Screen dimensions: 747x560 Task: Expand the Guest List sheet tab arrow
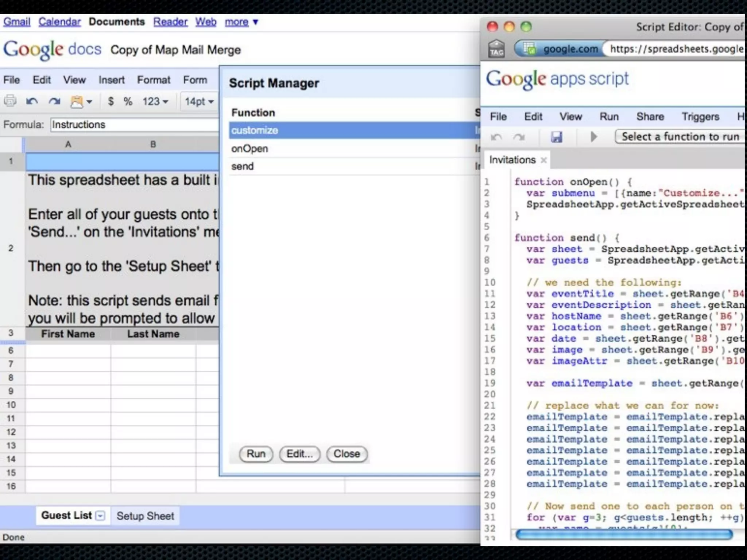pos(100,516)
